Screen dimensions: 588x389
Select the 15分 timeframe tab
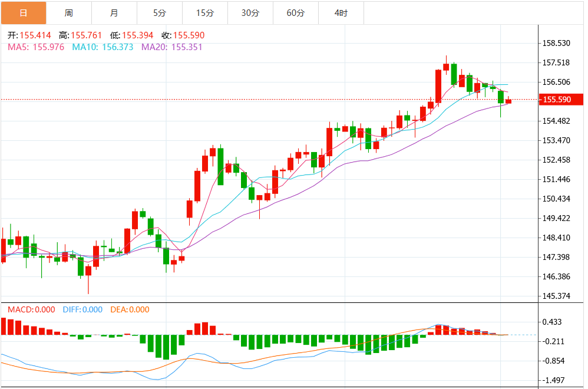205,13
